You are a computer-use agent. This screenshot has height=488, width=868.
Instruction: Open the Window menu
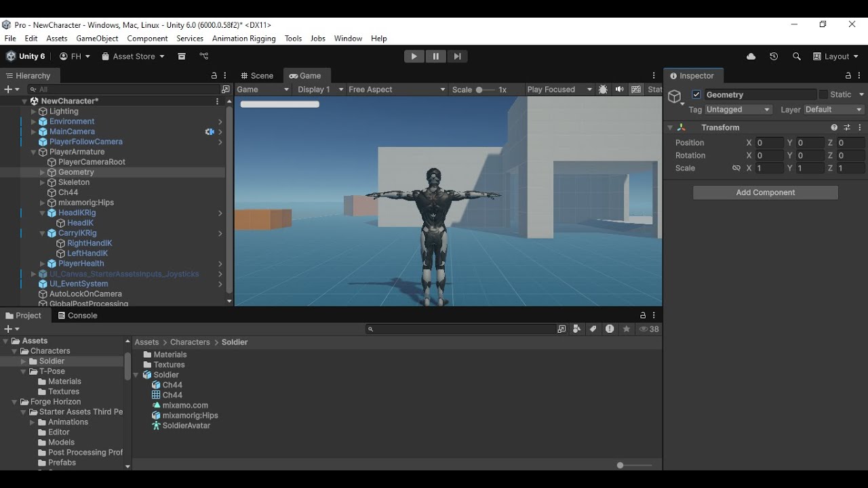pos(348,39)
